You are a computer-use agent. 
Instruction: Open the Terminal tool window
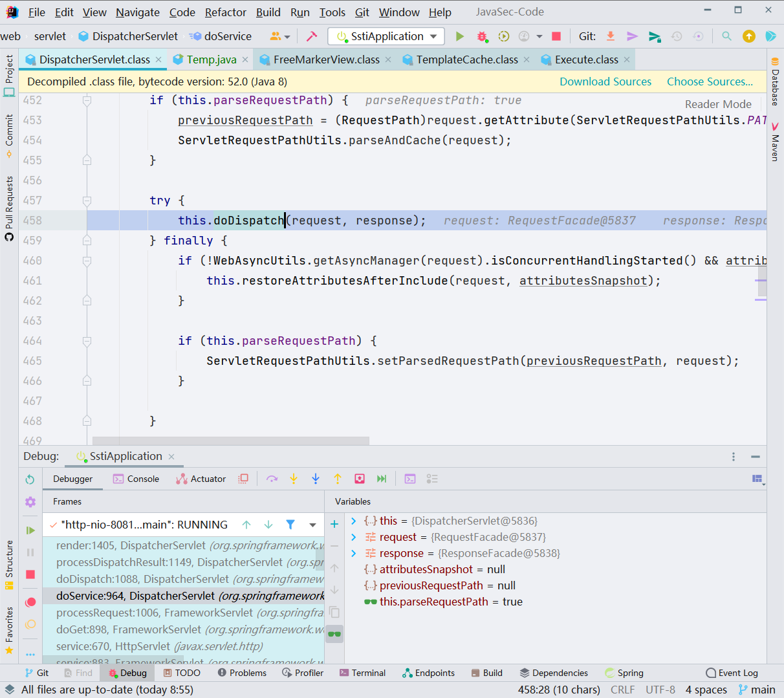tap(362, 673)
